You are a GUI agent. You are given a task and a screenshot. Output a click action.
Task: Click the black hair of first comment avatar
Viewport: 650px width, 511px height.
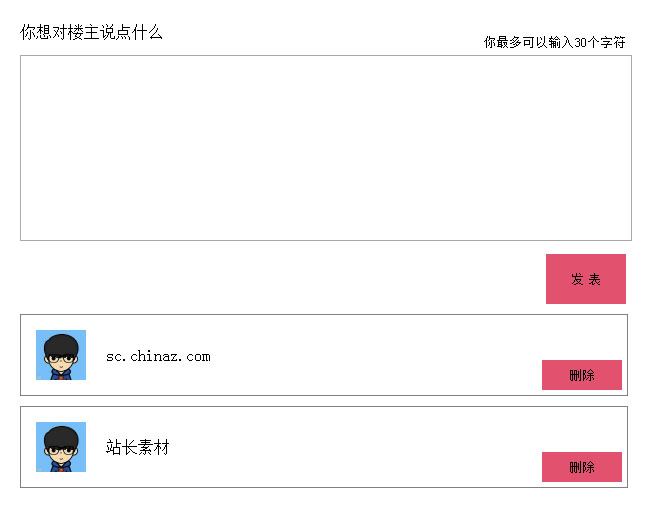click(61, 343)
